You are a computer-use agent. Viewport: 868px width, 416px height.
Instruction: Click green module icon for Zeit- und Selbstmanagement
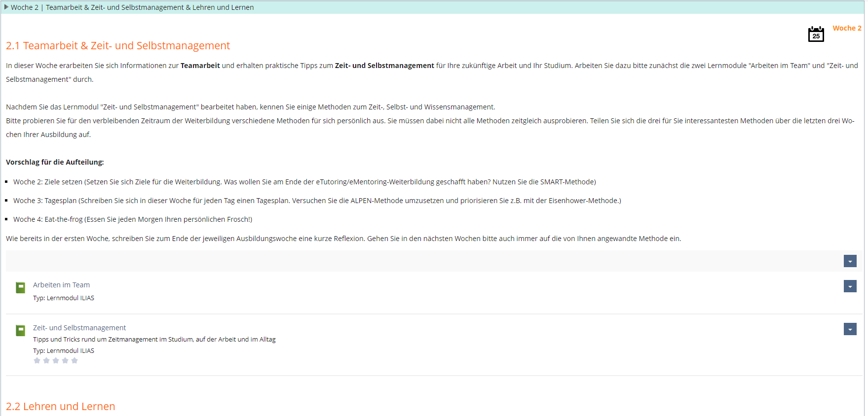[20, 331]
